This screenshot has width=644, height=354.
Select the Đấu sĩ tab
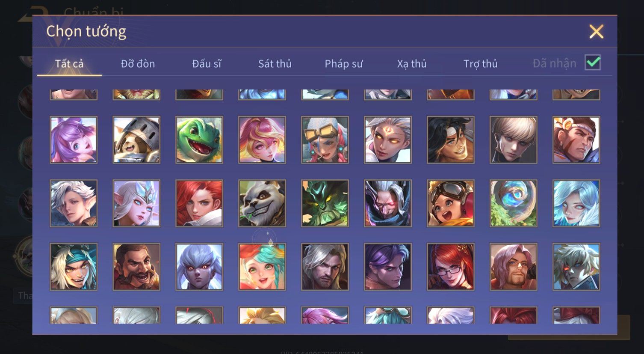pos(207,64)
